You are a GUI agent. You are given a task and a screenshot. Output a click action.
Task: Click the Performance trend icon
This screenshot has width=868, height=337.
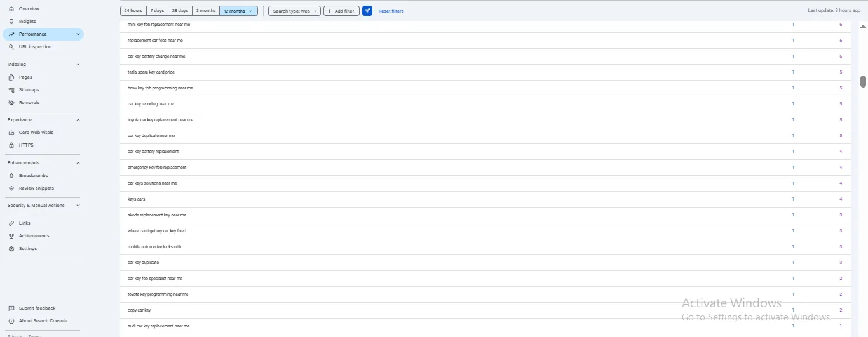(11, 34)
